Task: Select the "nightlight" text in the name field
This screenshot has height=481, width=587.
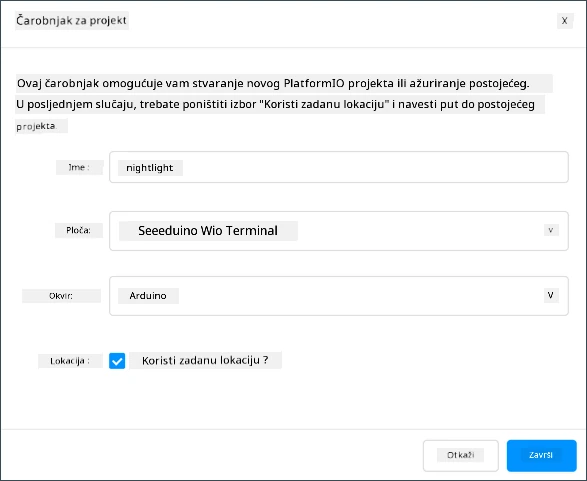Action: click(x=150, y=168)
